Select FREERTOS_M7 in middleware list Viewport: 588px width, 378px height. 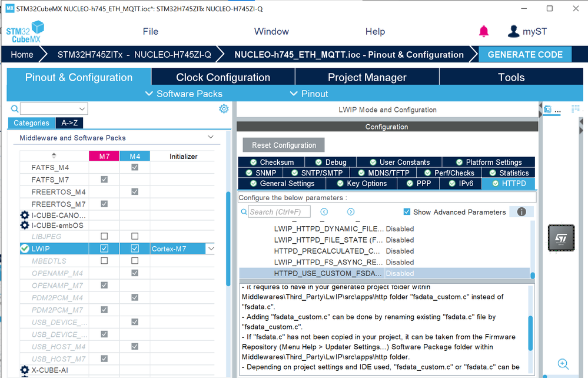click(58, 204)
